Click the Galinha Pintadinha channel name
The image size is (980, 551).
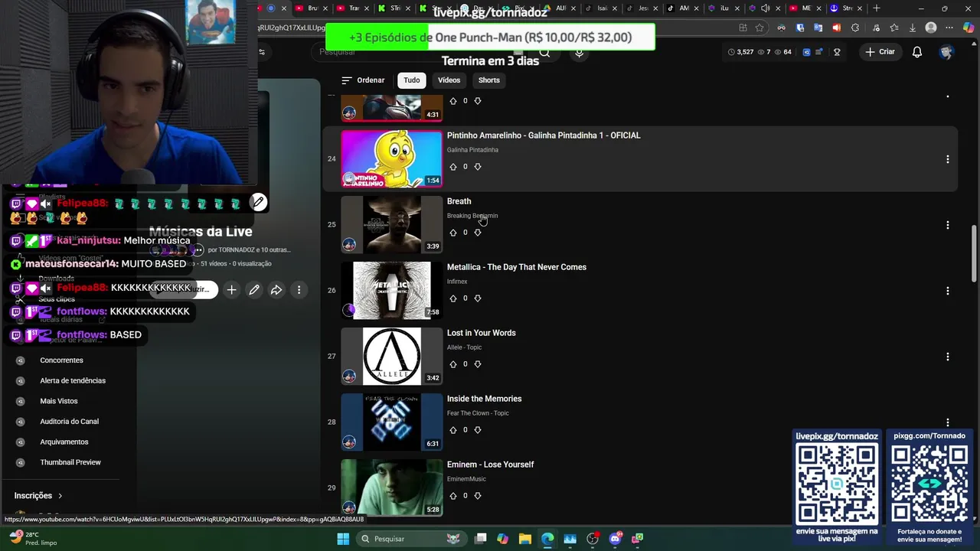[472, 150]
